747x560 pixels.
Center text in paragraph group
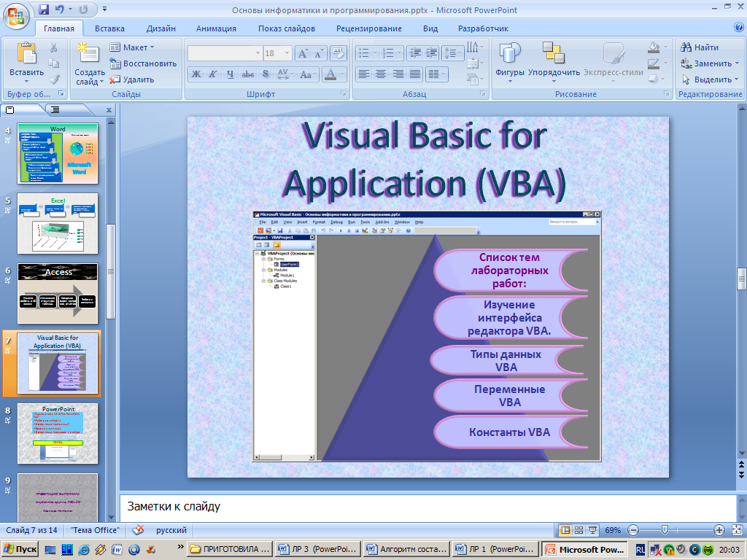381,74
